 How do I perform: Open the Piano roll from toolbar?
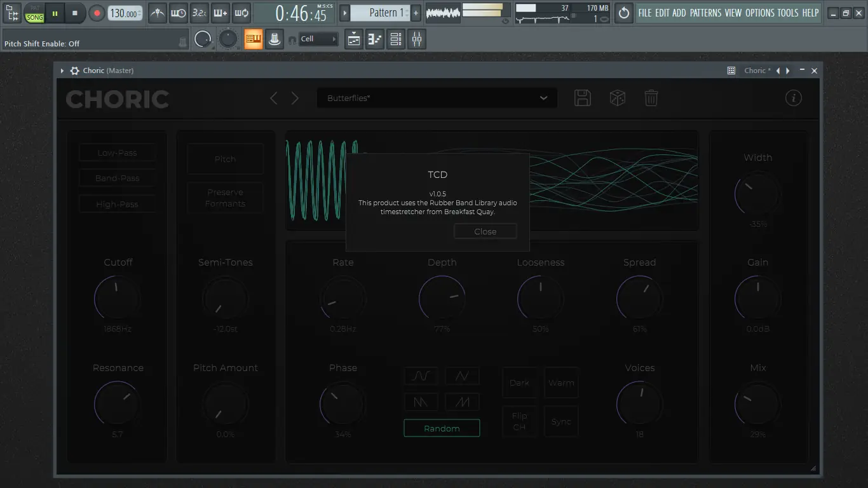coord(375,39)
